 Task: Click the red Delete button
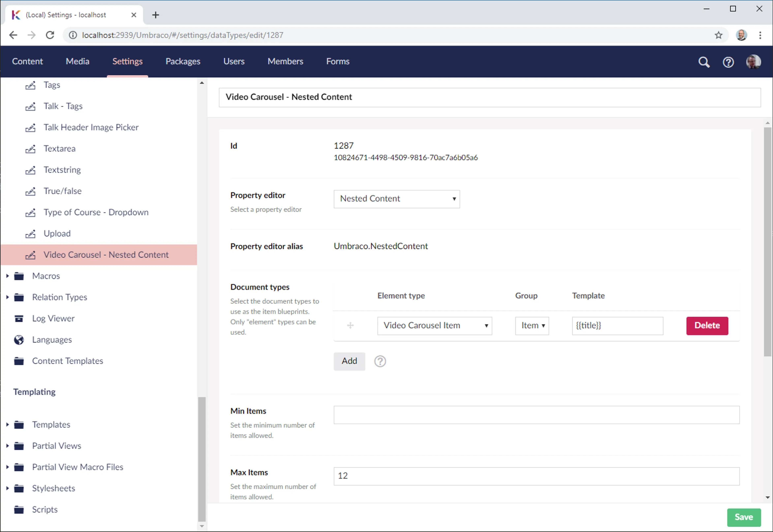point(707,326)
